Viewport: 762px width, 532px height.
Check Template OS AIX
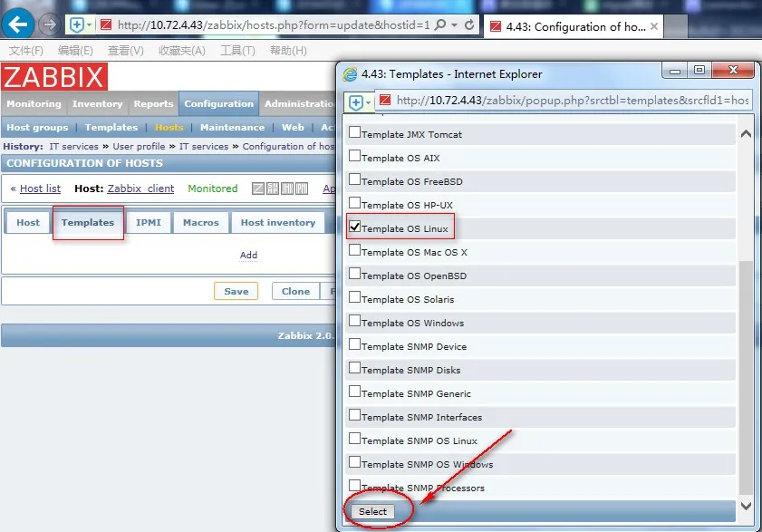(x=355, y=156)
